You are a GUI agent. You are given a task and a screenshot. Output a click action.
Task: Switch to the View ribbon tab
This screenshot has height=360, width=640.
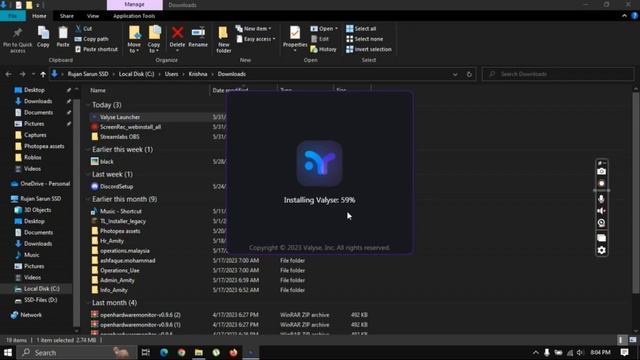pyautogui.click(x=93, y=16)
